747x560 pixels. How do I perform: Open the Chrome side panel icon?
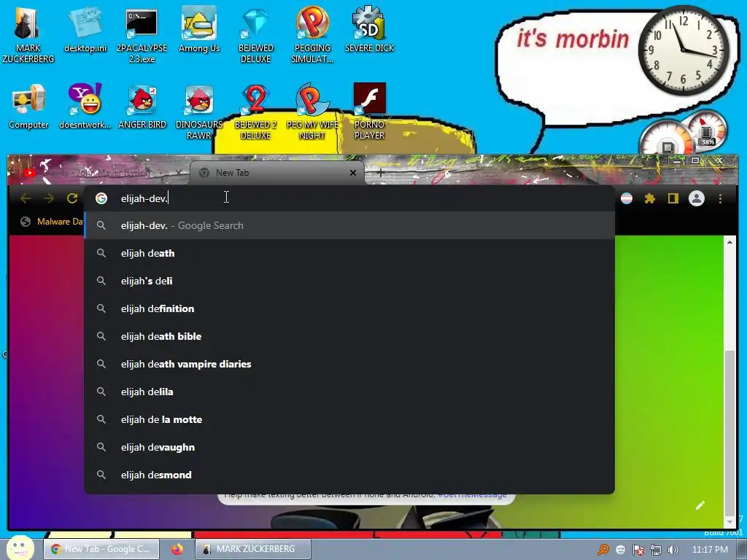[x=673, y=198]
